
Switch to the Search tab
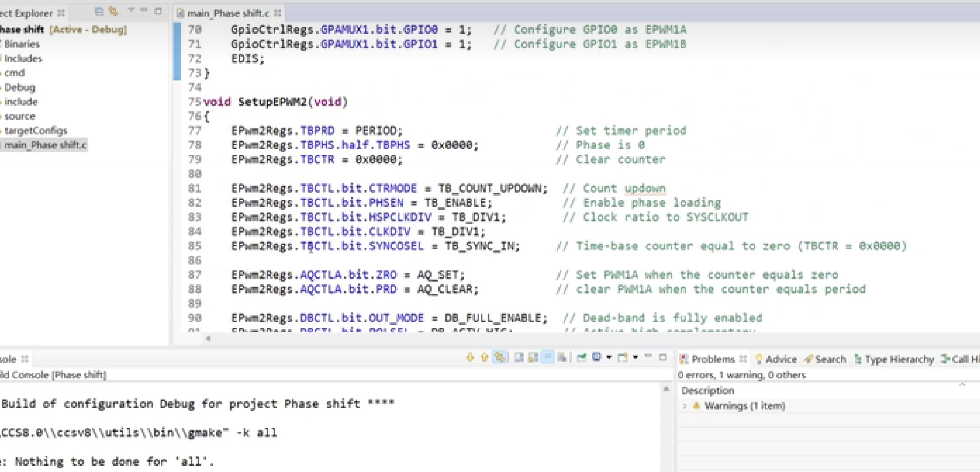(x=826, y=359)
